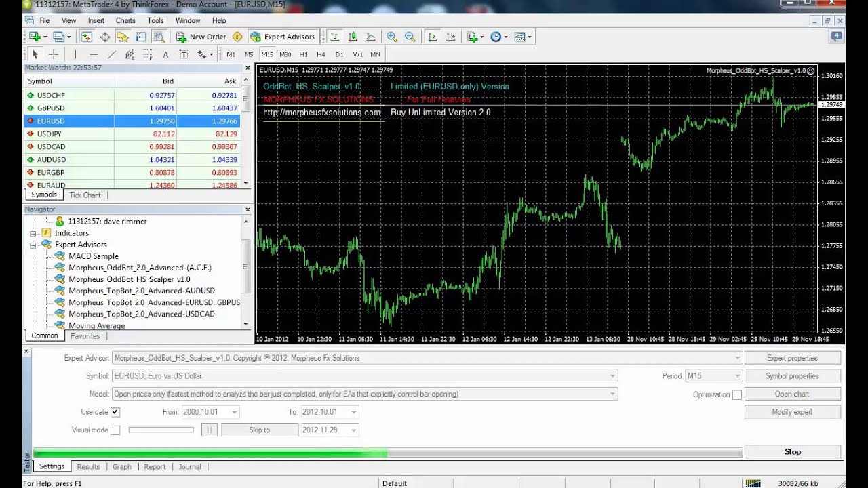
Task: Open the Tick Chart tab
Action: click(x=85, y=195)
